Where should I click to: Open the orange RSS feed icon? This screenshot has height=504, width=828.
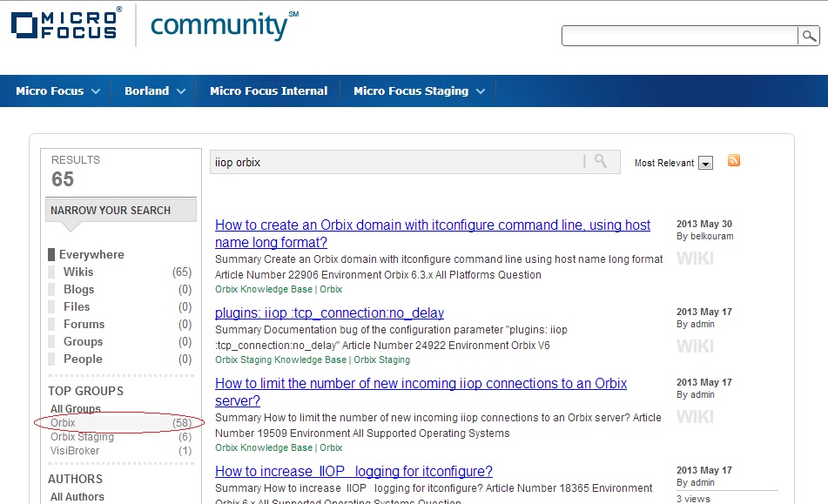tap(733, 160)
